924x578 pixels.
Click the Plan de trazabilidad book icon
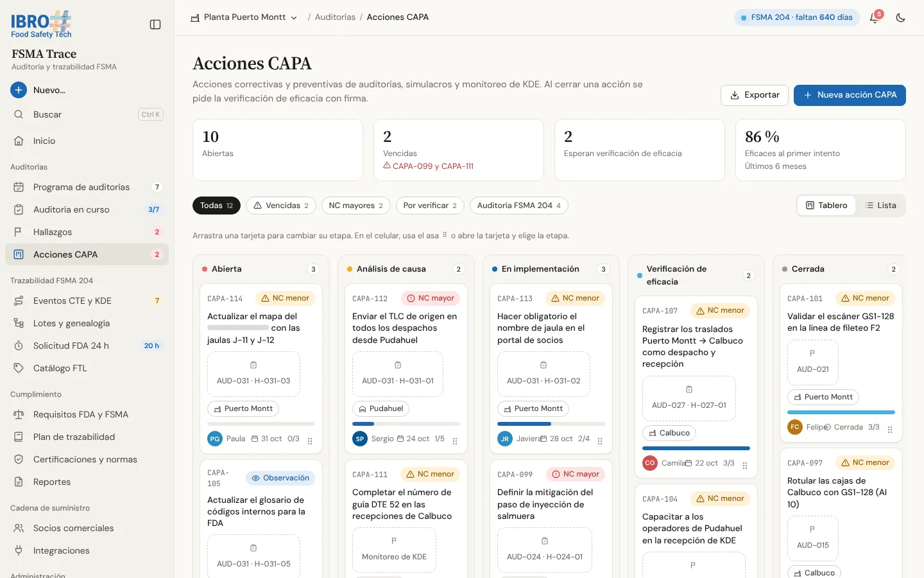[x=19, y=437]
